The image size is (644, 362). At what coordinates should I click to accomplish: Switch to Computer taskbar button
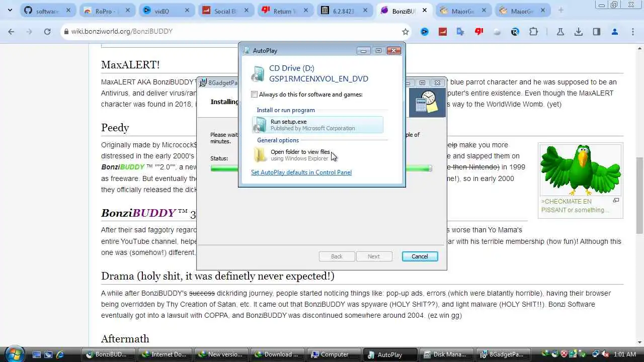pos(334,354)
